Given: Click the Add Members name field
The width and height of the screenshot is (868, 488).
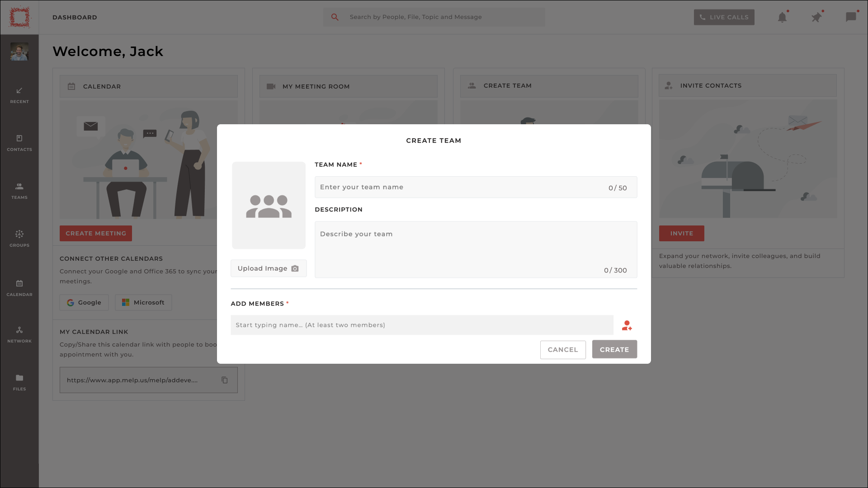Looking at the screenshot, I should 422,325.
